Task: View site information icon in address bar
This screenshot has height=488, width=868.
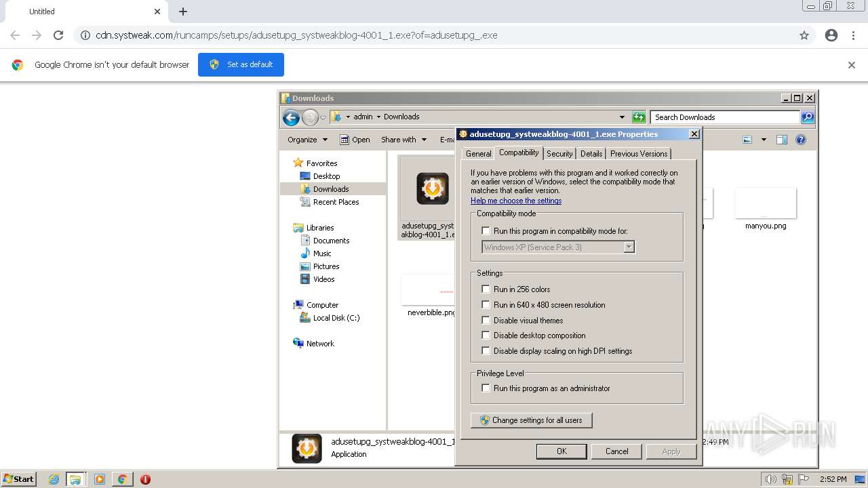Action: pyautogui.click(x=85, y=35)
